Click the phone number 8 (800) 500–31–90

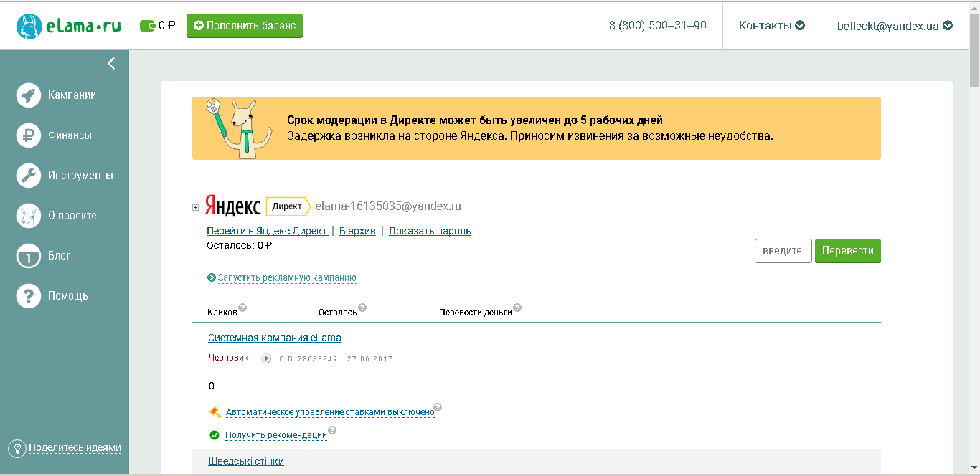tap(658, 25)
